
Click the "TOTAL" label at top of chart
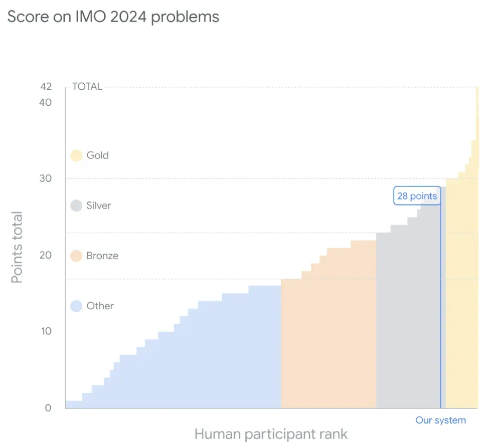(x=87, y=87)
